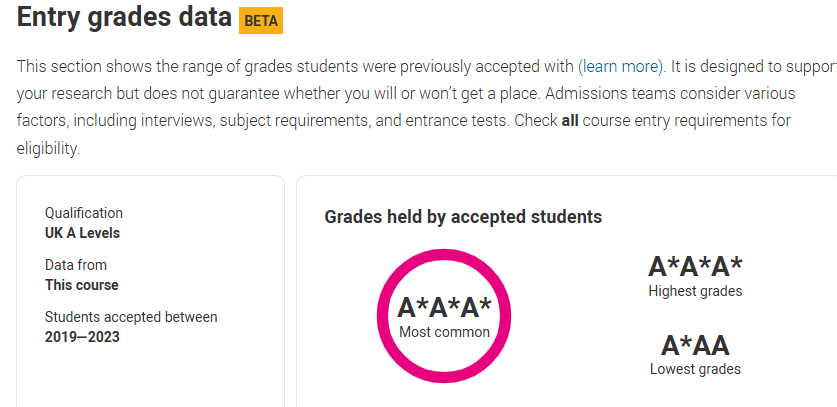Select the pink Most common grades circle
This screenshot has width=837, height=407.
coord(444,316)
